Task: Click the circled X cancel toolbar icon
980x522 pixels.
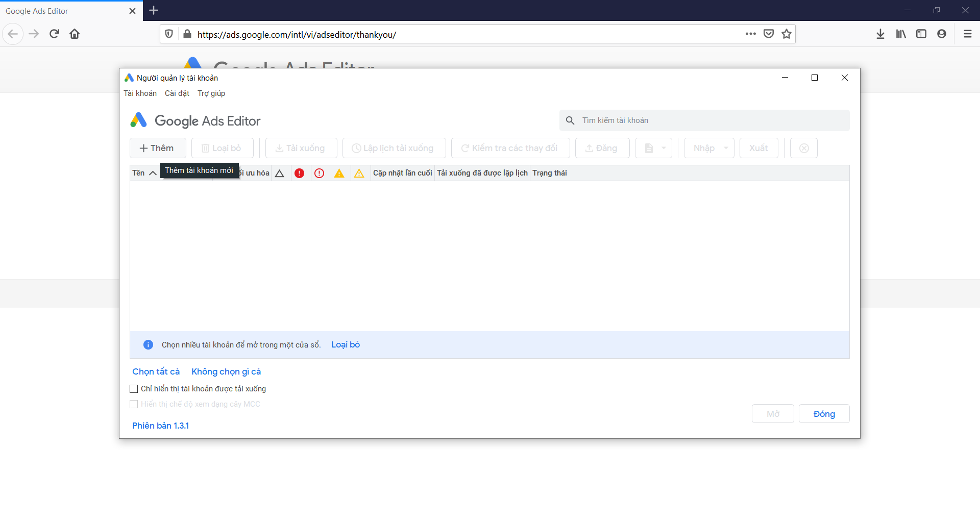Action: coord(803,148)
